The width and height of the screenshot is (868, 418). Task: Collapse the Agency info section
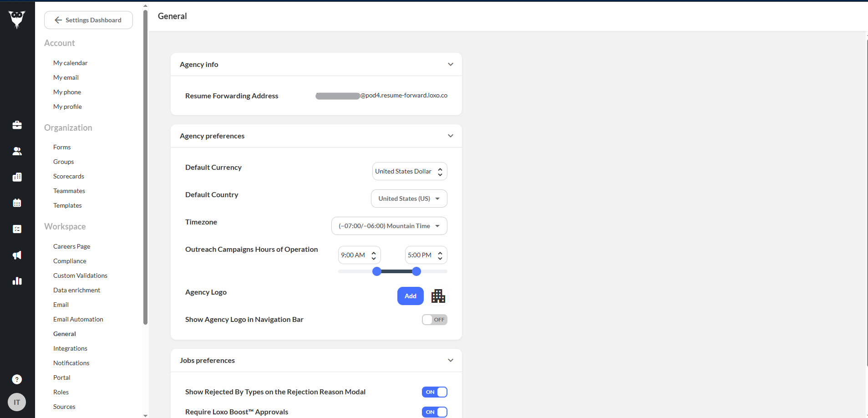pyautogui.click(x=451, y=64)
